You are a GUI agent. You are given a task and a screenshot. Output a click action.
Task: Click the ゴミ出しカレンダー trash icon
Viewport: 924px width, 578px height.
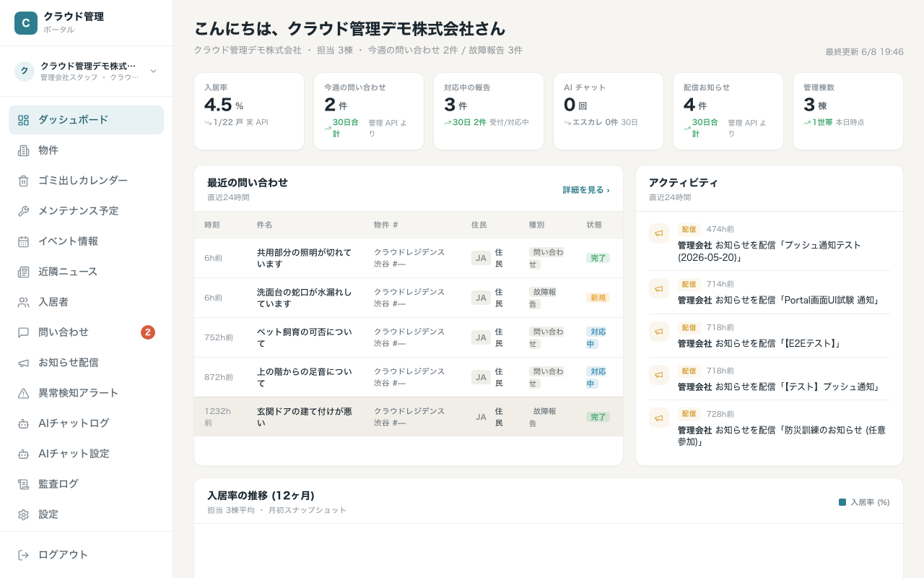click(23, 181)
